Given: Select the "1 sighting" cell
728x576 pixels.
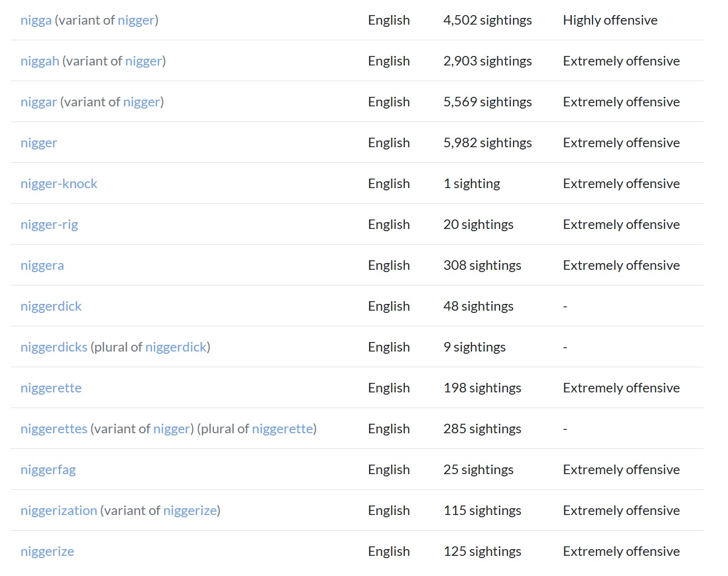Looking at the screenshot, I should (x=472, y=184).
